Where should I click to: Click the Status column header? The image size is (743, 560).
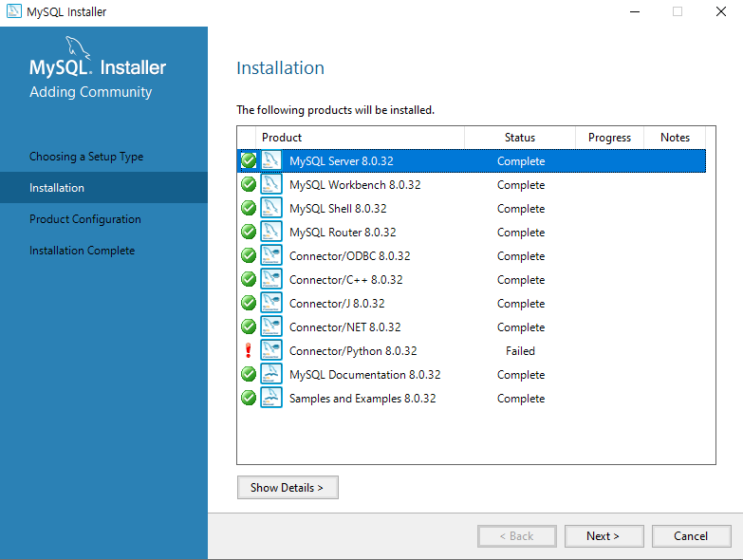click(520, 138)
